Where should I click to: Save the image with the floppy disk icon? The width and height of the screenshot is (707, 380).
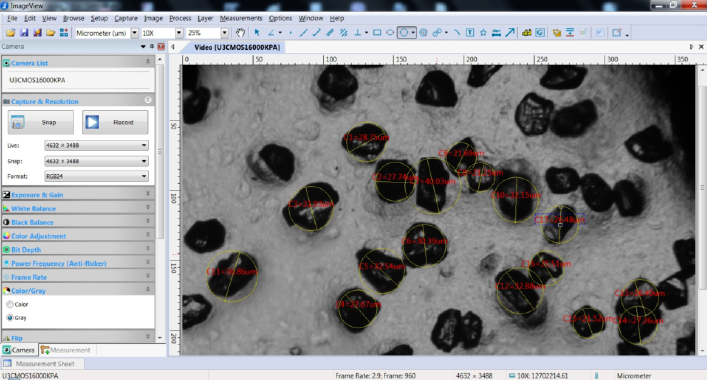click(x=24, y=33)
